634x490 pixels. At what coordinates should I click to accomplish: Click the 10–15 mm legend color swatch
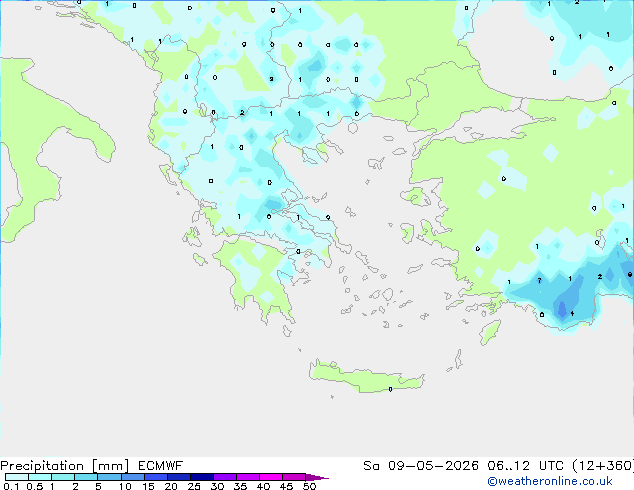pos(133,477)
